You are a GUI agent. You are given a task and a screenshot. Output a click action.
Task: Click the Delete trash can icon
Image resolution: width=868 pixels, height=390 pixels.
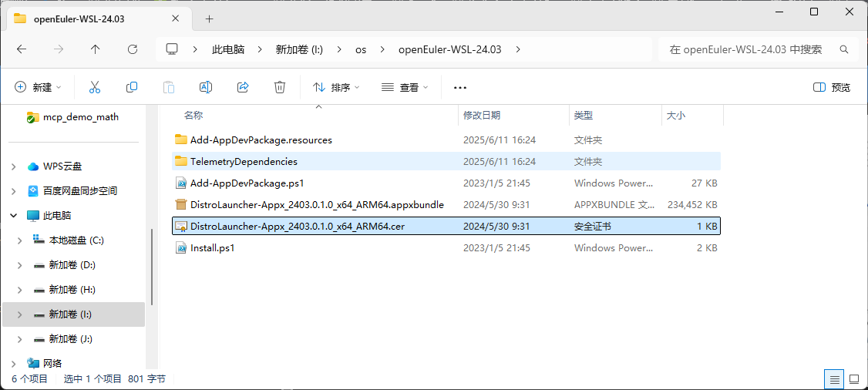coord(281,87)
